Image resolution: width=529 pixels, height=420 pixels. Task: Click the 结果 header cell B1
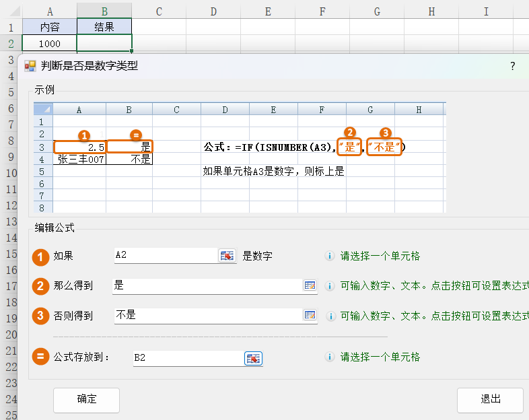[104, 28]
